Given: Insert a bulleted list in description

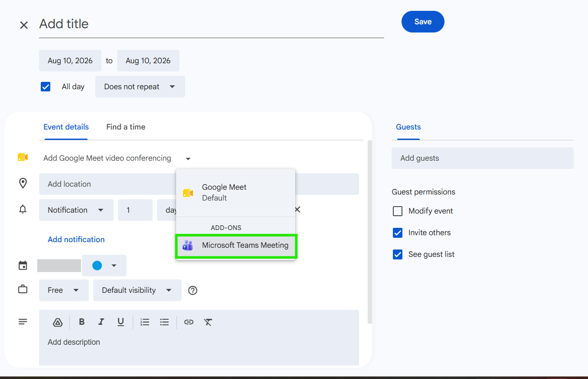Looking at the screenshot, I should 164,322.
